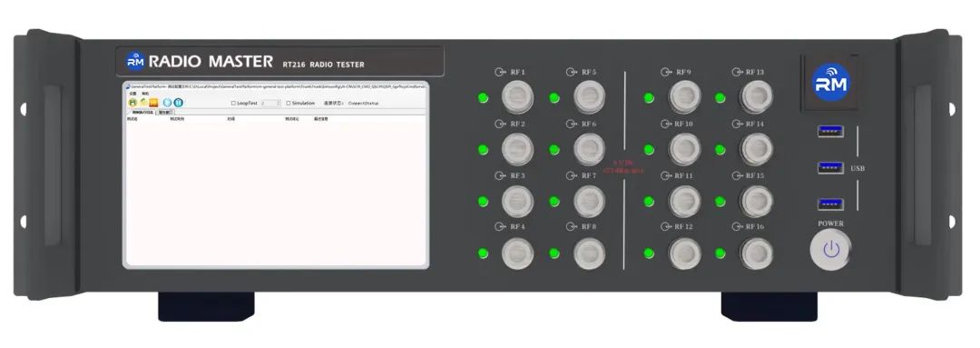Select the top blue USB port
Image resolution: width=980 pixels, height=348 pixels.
[x=830, y=132]
